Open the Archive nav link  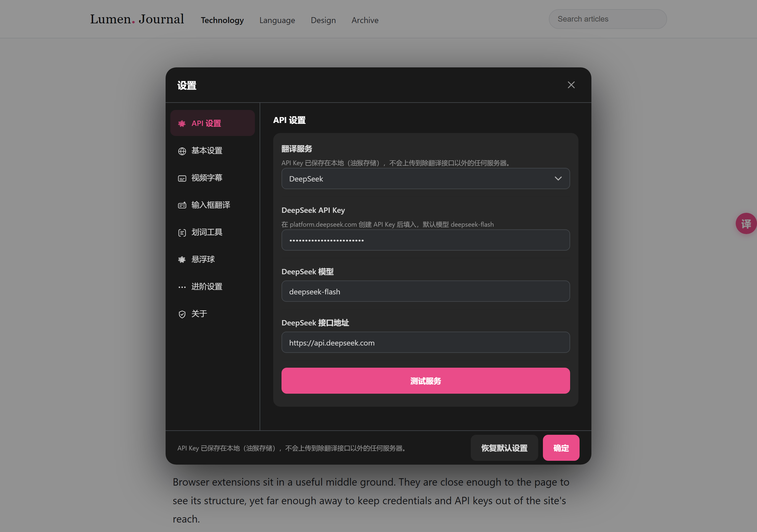(x=365, y=20)
